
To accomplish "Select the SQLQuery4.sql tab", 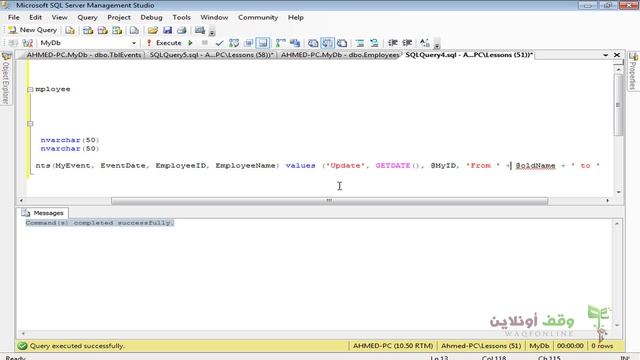I will 469,55.
